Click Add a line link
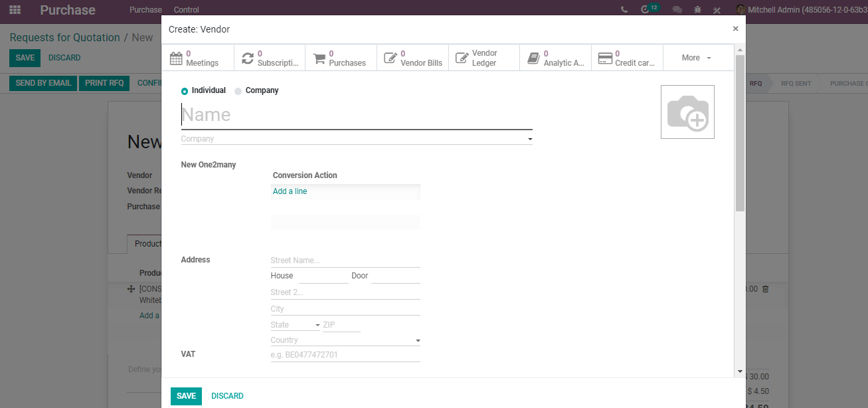The height and width of the screenshot is (408, 868). point(290,191)
